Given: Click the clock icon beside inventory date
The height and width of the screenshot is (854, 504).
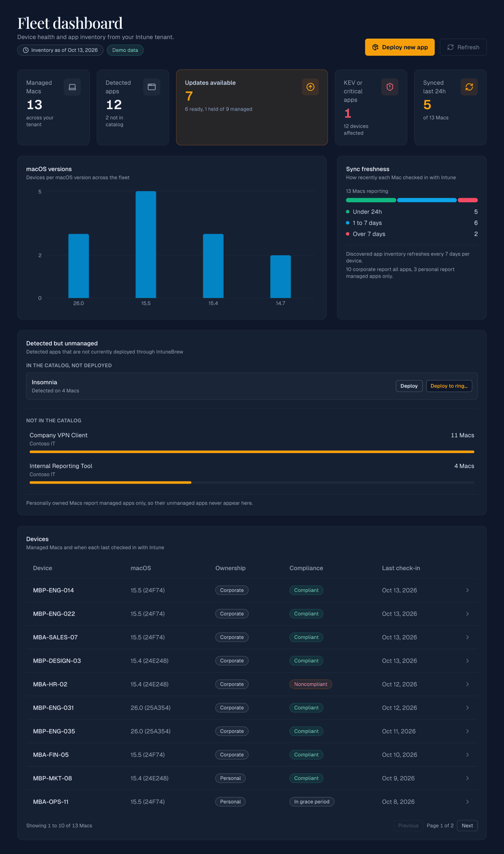Looking at the screenshot, I should [26, 50].
